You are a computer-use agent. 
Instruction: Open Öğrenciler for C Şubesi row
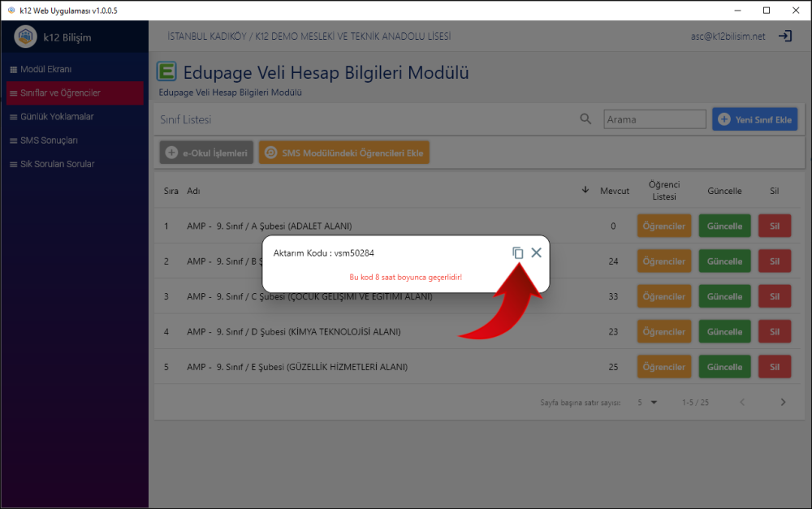coord(664,296)
